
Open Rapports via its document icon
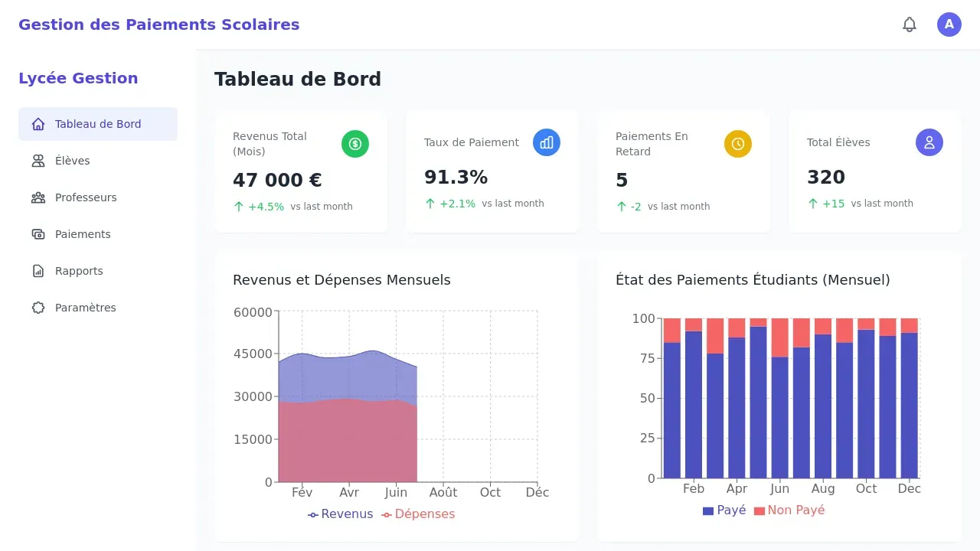pos(38,271)
